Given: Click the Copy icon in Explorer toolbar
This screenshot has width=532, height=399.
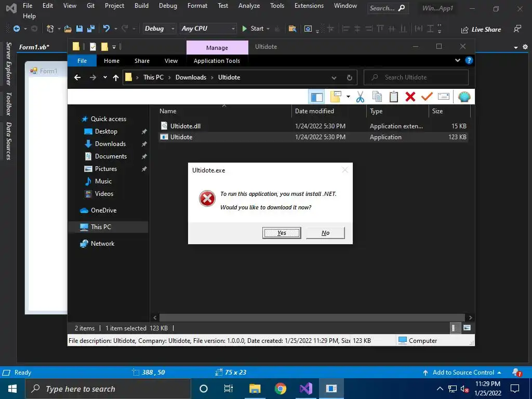Looking at the screenshot, I should point(377,97).
